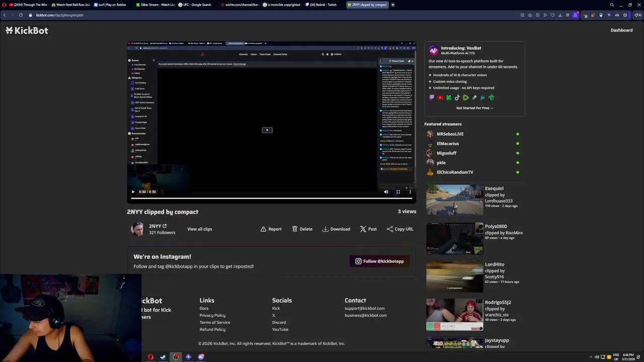Play the clip using the player's play button
The image size is (644, 362).
coord(133,192)
